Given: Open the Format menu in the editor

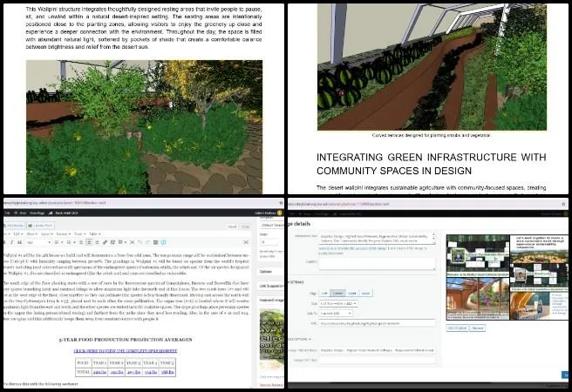Looking at the screenshot, I should [x=63, y=233].
